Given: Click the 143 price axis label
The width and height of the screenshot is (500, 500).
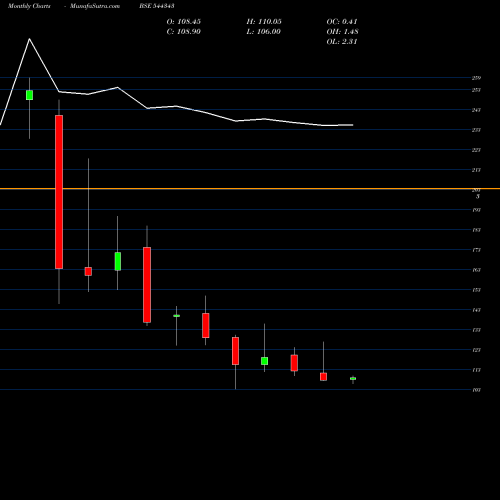Looking at the screenshot, I should (x=476, y=310).
